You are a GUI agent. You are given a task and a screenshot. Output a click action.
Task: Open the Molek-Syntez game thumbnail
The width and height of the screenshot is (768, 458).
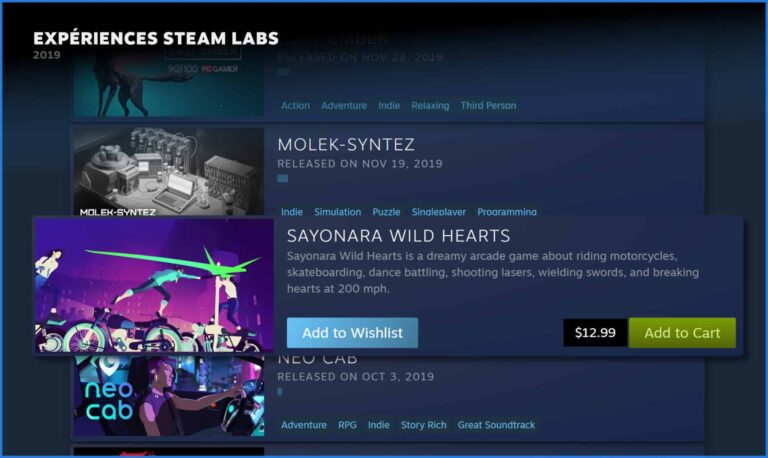click(x=168, y=171)
